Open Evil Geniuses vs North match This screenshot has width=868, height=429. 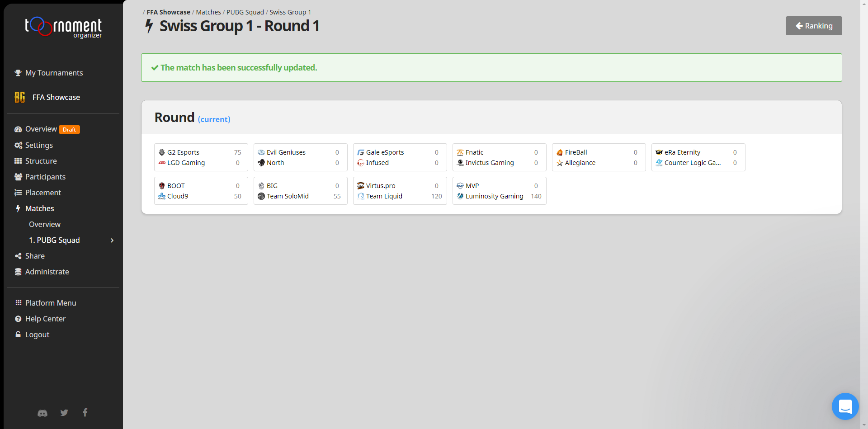(x=301, y=157)
